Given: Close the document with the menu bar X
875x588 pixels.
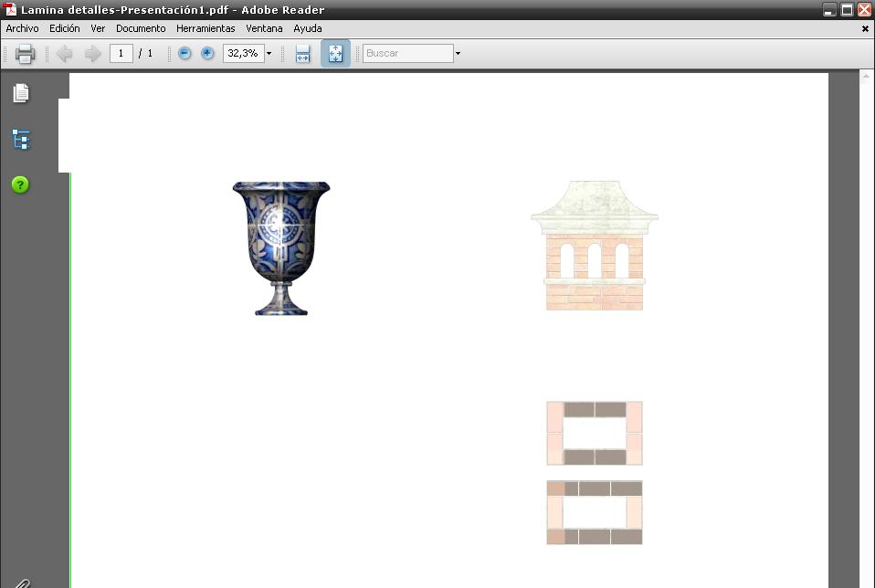Looking at the screenshot, I should point(865,28).
